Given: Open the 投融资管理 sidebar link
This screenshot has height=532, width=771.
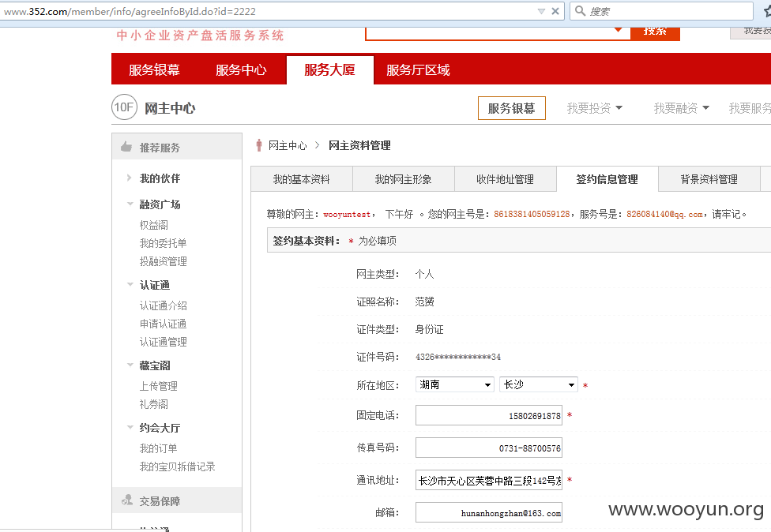Looking at the screenshot, I should [164, 261].
